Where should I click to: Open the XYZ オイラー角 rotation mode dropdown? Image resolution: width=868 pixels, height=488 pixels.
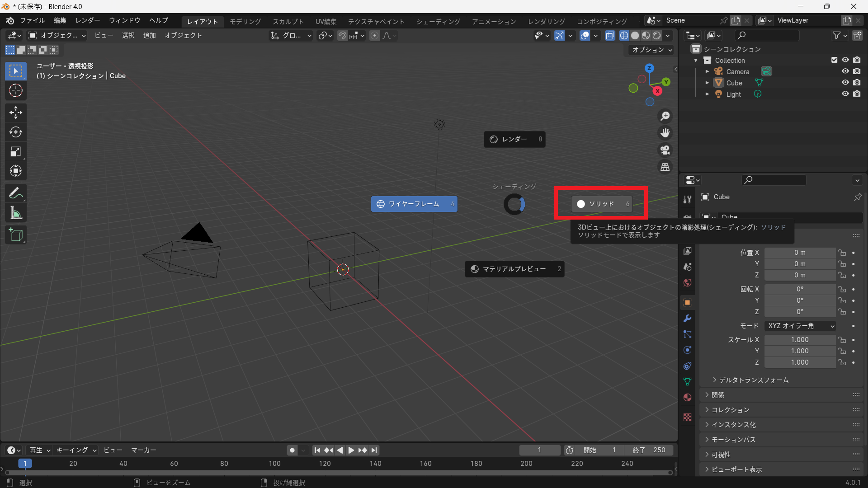[800, 326]
